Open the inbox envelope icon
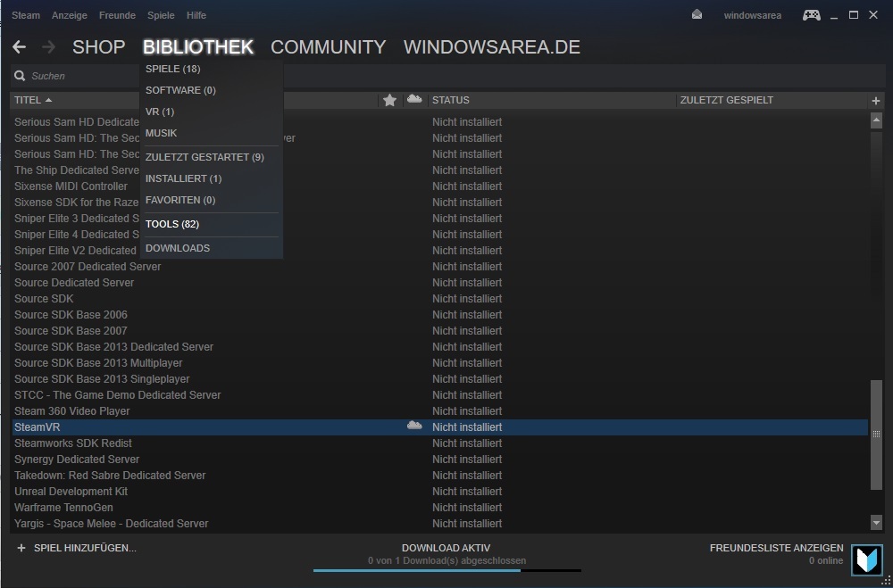 pyautogui.click(x=697, y=15)
